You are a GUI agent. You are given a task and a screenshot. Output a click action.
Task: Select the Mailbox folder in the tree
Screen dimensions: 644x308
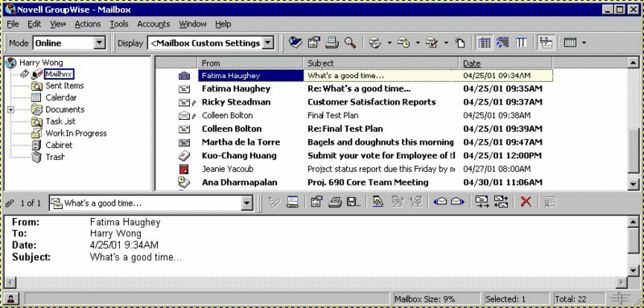coord(59,74)
